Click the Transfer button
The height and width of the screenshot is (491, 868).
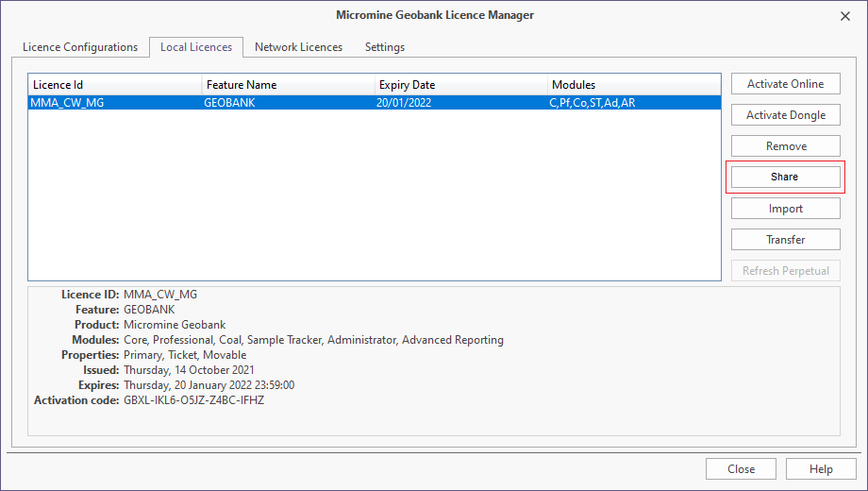tap(786, 240)
